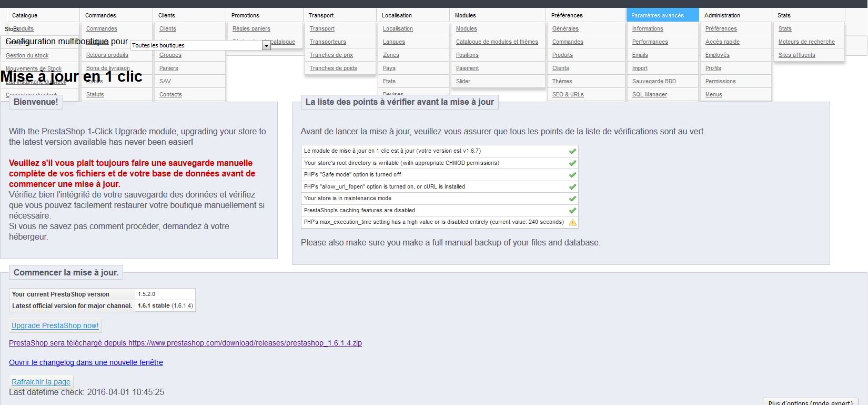Open the Paiement link
Screen dimensions: 868x405
point(467,68)
